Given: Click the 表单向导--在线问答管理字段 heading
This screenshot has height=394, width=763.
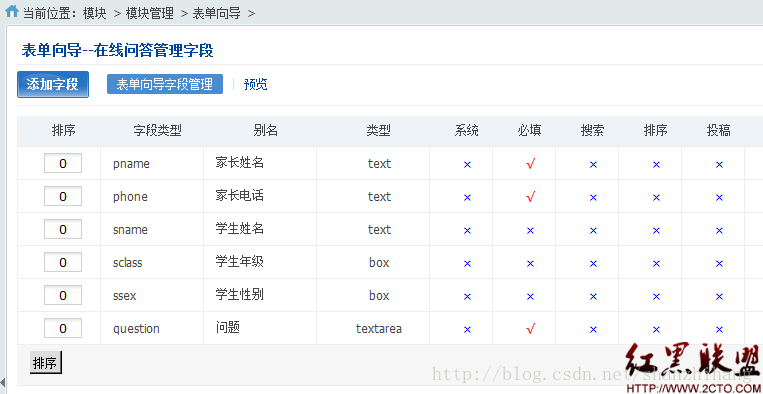Looking at the screenshot, I should pyautogui.click(x=117, y=51).
